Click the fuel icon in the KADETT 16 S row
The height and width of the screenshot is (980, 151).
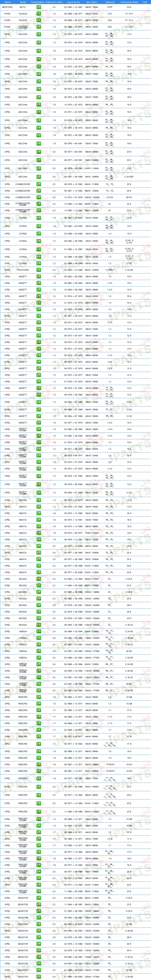39,423
